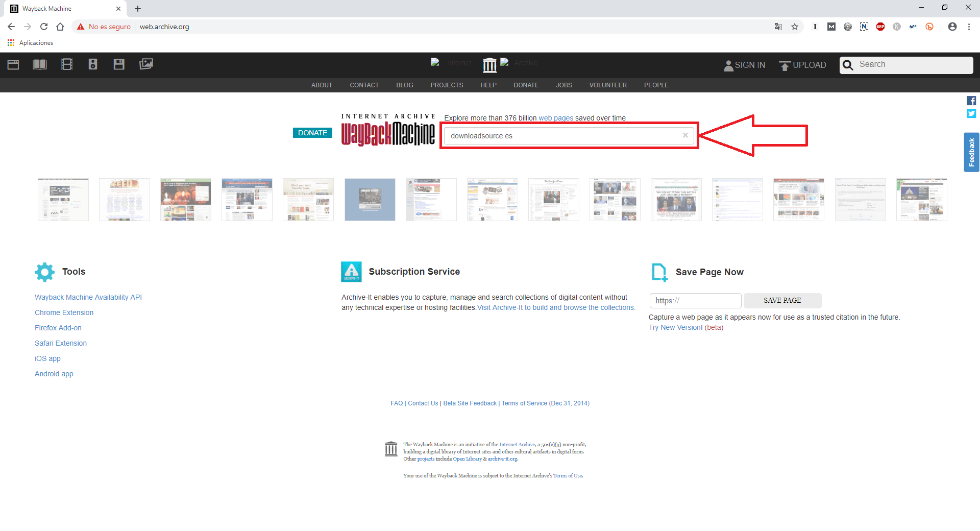Open the Firefox Add-on link

click(x=58, y=328)
